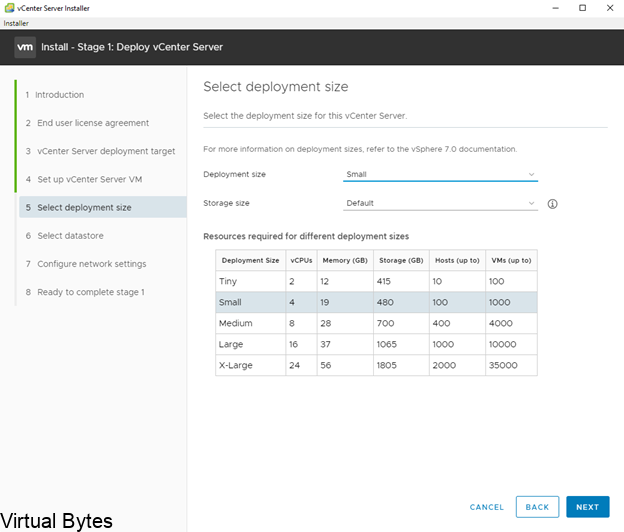Maximize the installer window
This screenshot has width=624, height=532.
[583, 8]
